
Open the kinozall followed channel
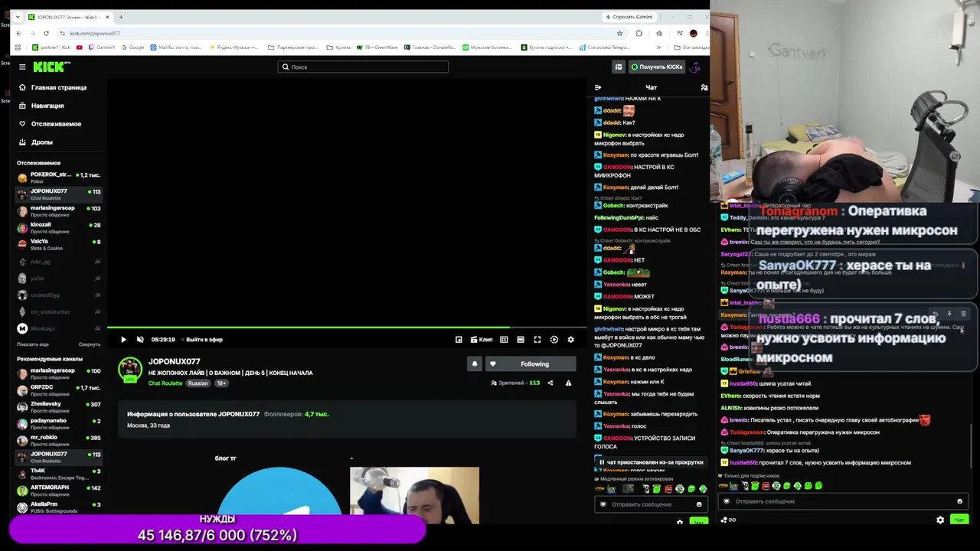click(59, 227)
